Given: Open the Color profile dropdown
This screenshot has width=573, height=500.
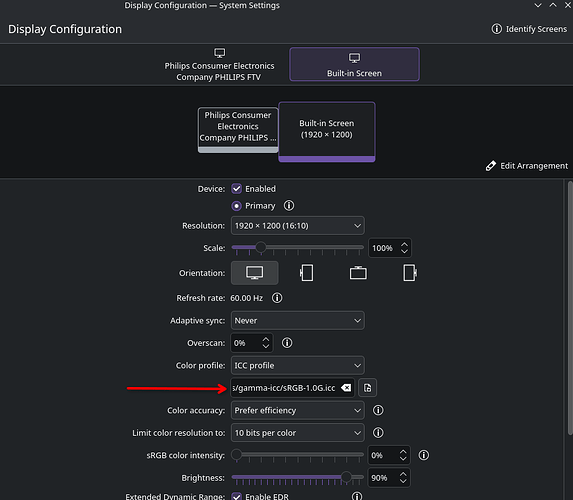Looking at the screenshot, I should click(x=297, y=365).
